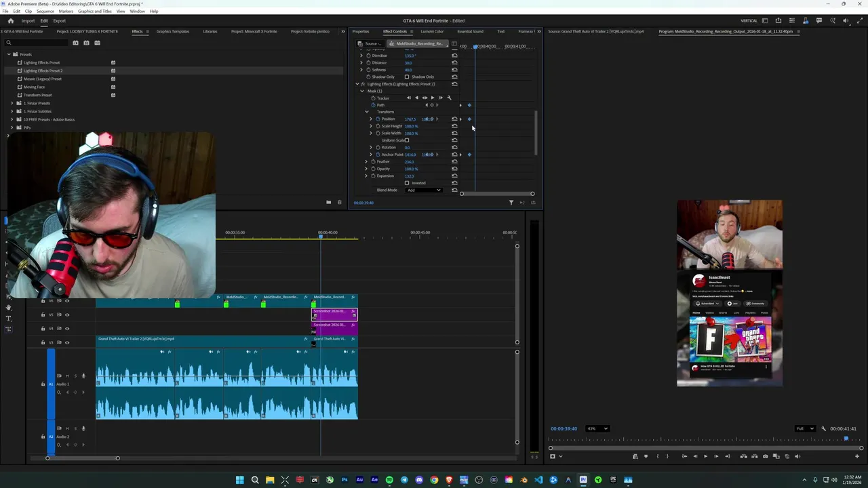
Task: Click the Home icon in the header bar
Action: (x=10, y=20)
